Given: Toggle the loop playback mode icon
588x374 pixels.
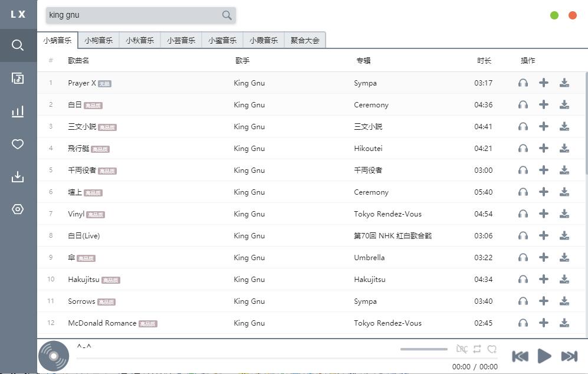Looking at the screenshot, I should 477,349.
